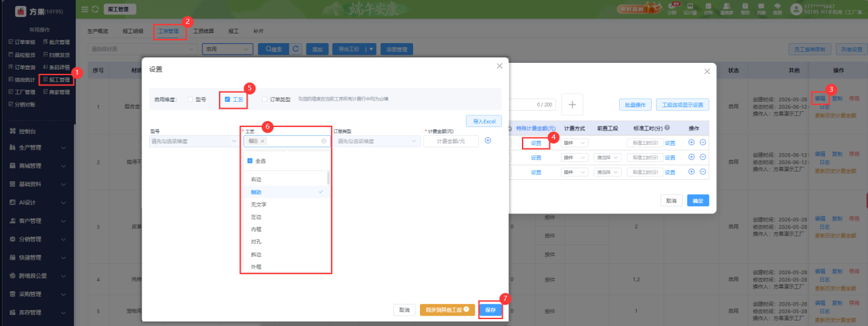
Task: Click 订单审核 shortcut in sidebar
Action: tap(22, 42)
